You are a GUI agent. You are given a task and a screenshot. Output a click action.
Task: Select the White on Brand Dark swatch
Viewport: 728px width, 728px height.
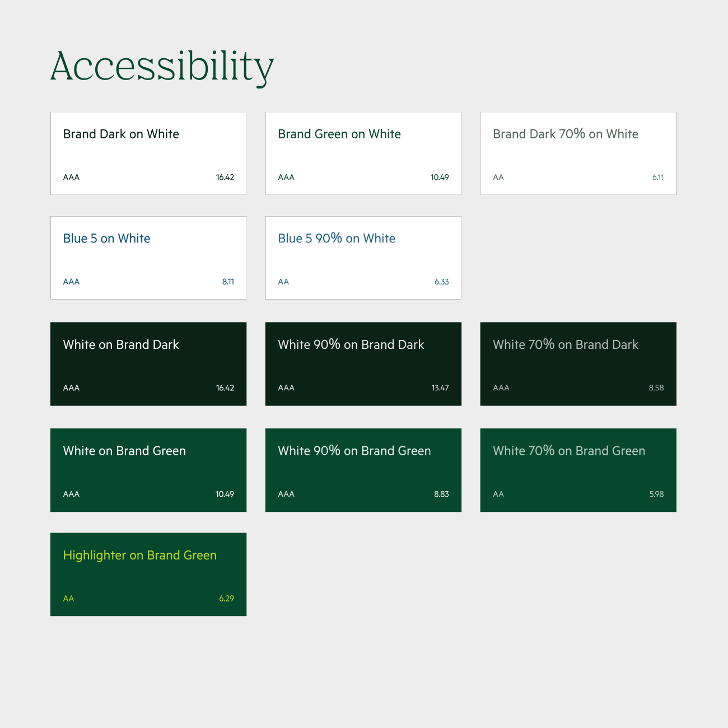(x=148, y=363)
